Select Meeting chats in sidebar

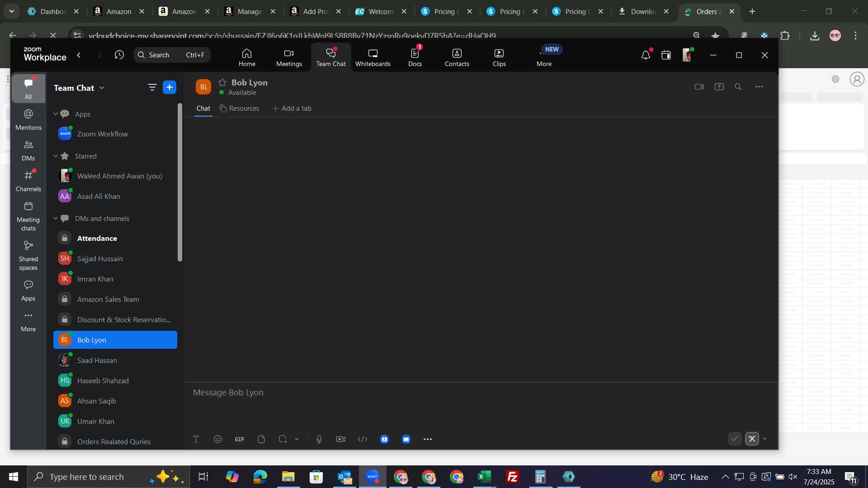tap(28, 216)
